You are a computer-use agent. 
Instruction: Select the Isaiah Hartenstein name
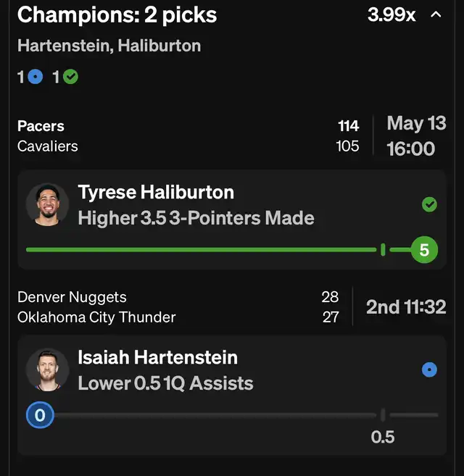(x=158, y=357)
